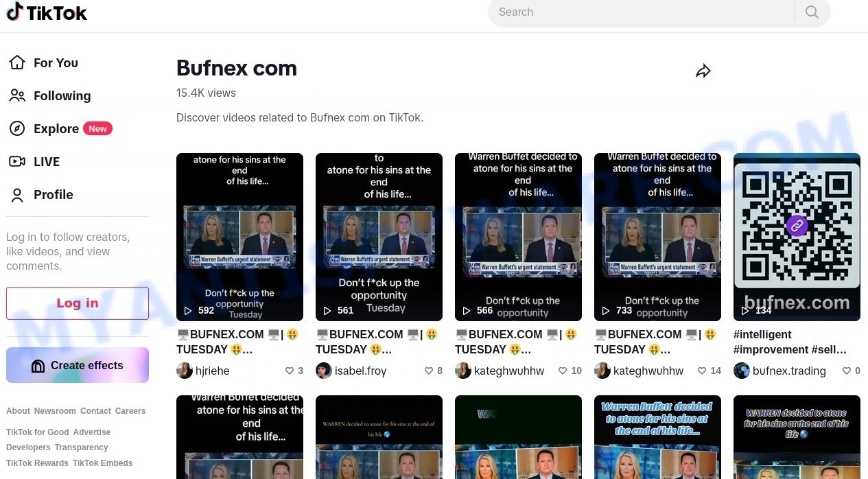This screenshot has width=868, height=479.
Task: Click into the Search field
Action: 642,12
